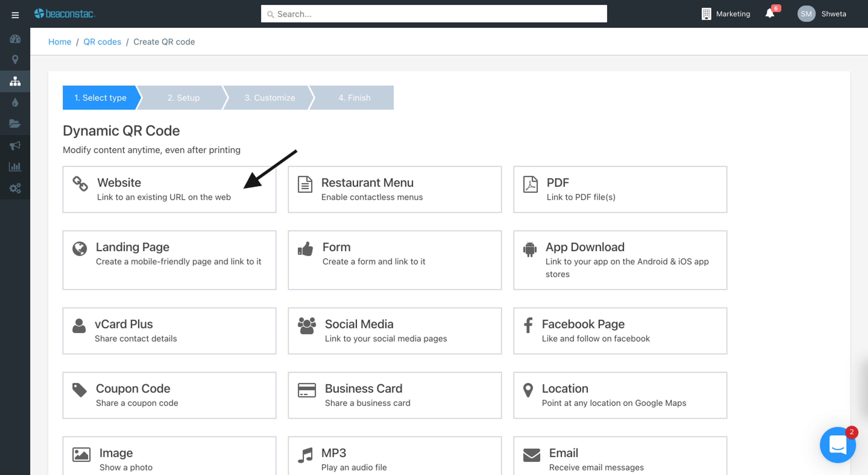The image size is (868, 475).
Task: Pick the vCard Plus card
Action: tap(169, 331)
